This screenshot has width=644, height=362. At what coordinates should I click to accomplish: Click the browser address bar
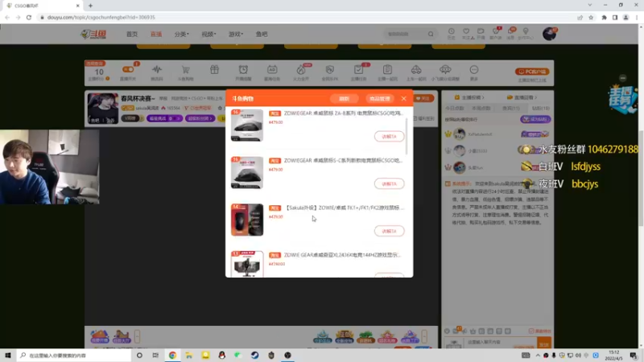tap(308, 17)
